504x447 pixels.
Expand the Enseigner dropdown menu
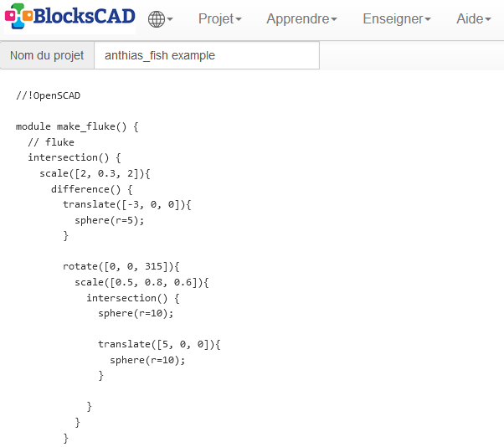(397, 19)
